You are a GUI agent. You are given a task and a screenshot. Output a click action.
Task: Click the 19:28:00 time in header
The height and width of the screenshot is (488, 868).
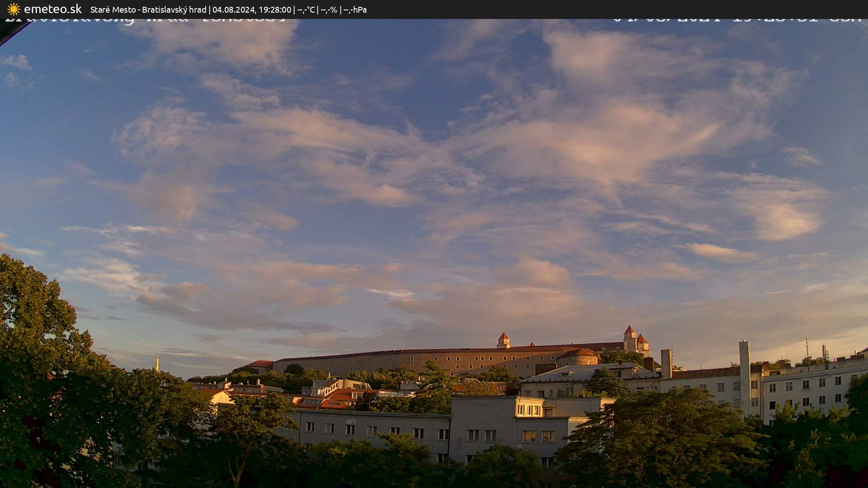pos(274,9)
